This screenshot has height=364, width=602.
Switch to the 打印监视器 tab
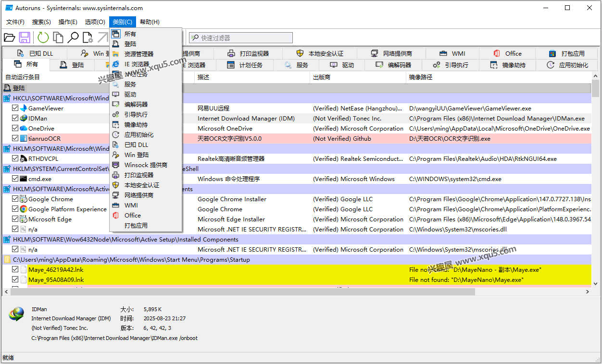[248, 54]
